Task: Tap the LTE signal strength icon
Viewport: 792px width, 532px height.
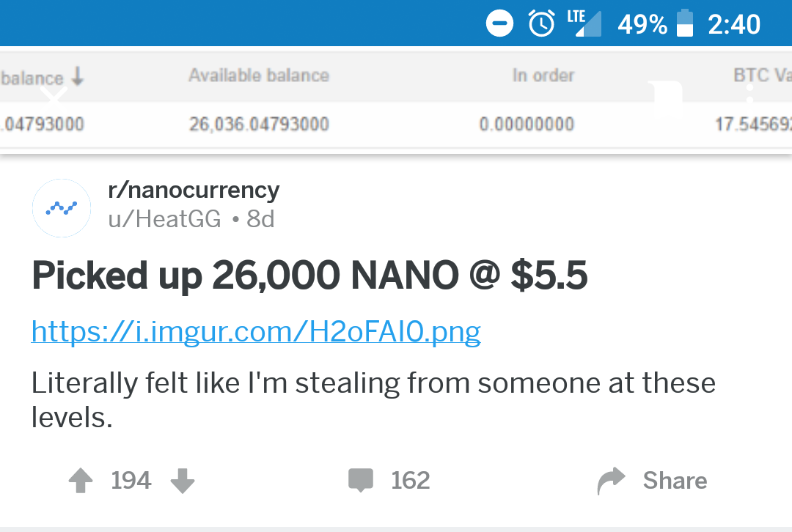Action: point(587,23)
